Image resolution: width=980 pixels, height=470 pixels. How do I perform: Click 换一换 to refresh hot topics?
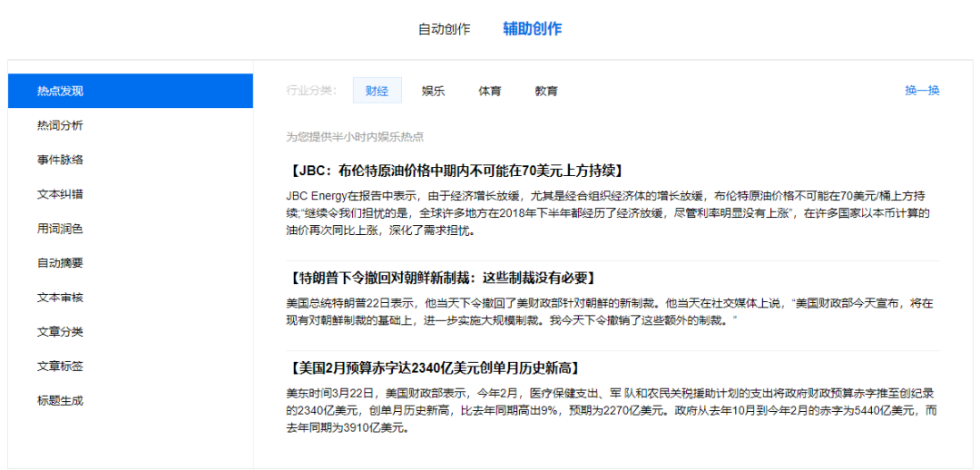coord(922,91)
